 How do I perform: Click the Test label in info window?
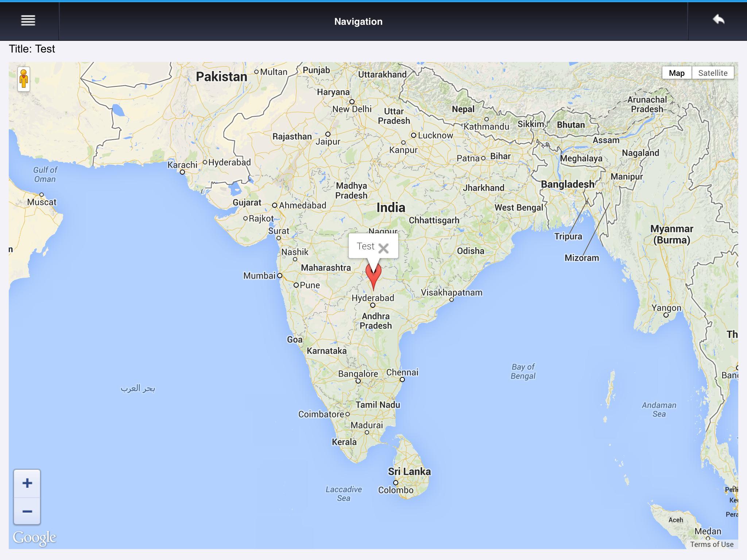click(x=365, y=246)
